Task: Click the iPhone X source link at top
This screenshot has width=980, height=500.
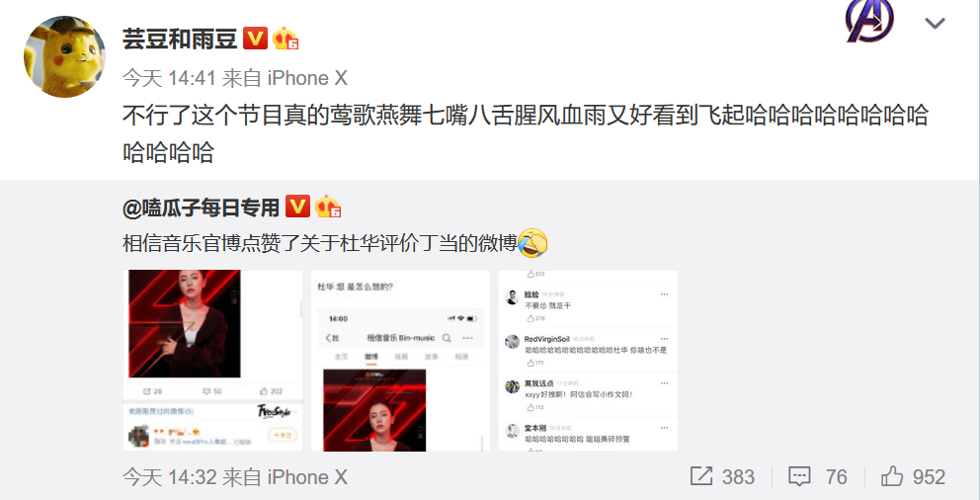Action: [x=307, y=78]
